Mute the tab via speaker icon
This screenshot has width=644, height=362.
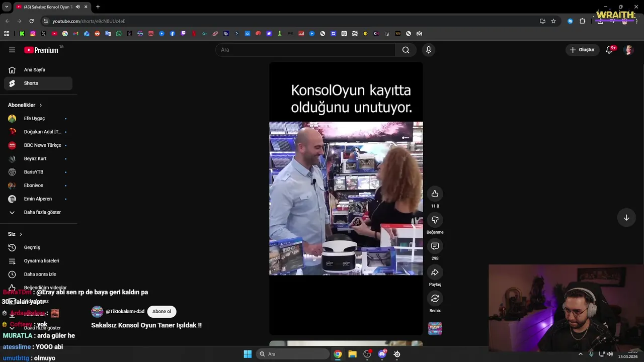click(77, 7)
